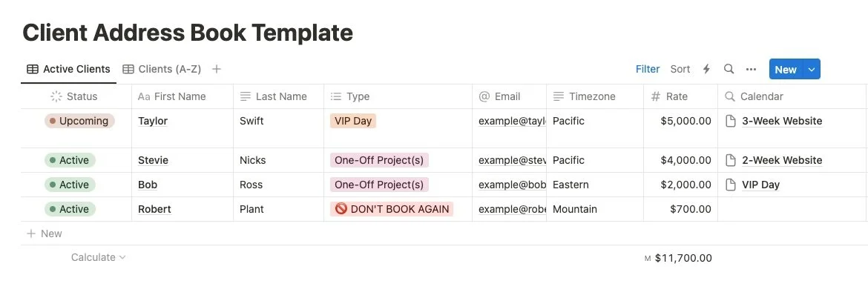The height and width of the screenshot is (298, 868).
Task: Open the Calculate dropdown below table
Action: click(x=99, y=257)
